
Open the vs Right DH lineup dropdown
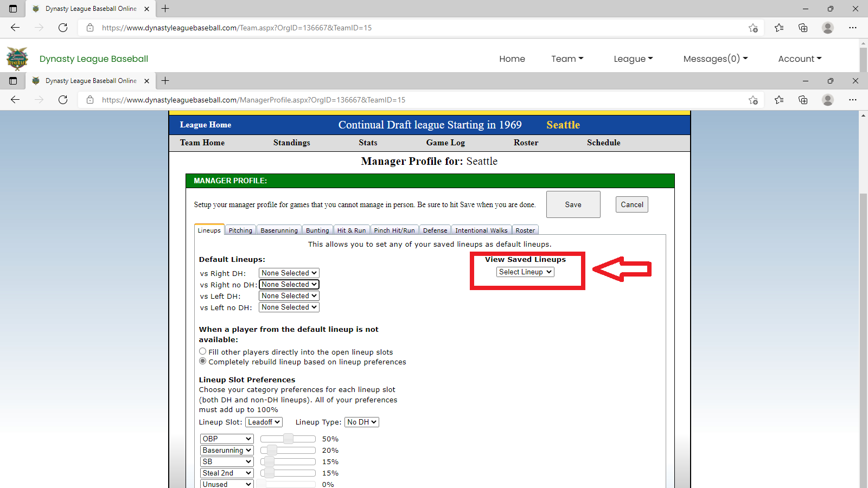[x=289, y=273]
